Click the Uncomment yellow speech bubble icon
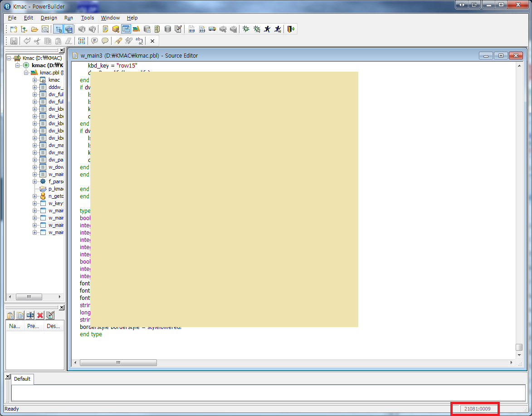 click(105, 41)
